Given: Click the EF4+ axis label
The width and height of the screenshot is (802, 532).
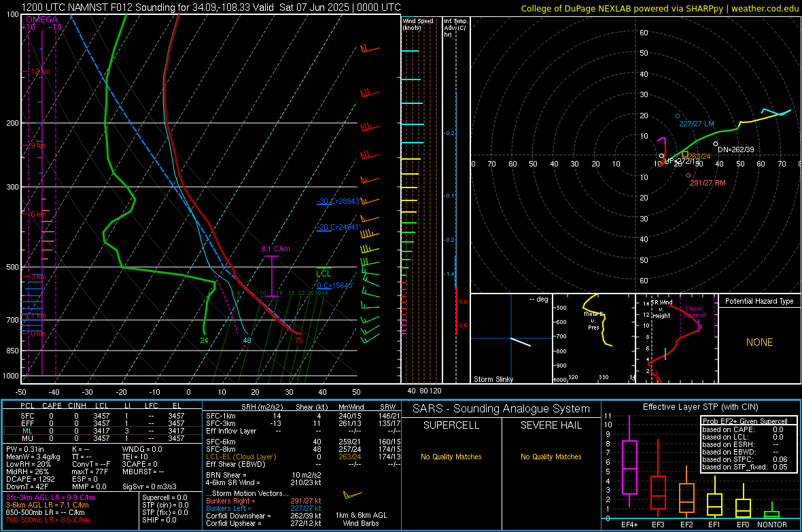Looking at the screenshot, I should pyautogui.click(x=629, y=525).
